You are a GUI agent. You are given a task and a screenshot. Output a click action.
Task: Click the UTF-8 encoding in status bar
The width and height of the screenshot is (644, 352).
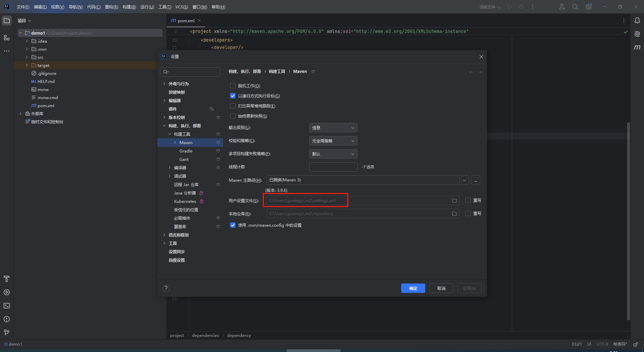(x=602, y=344)
